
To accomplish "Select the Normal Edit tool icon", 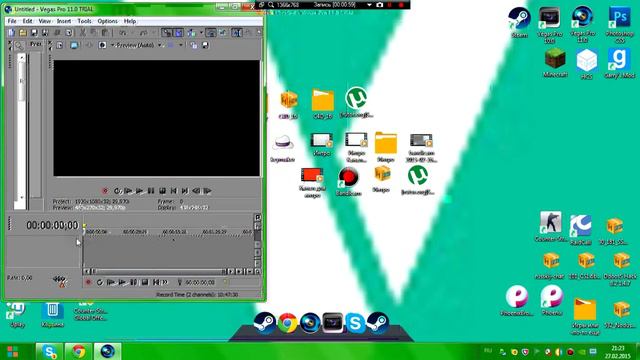I will coord(236,33).
